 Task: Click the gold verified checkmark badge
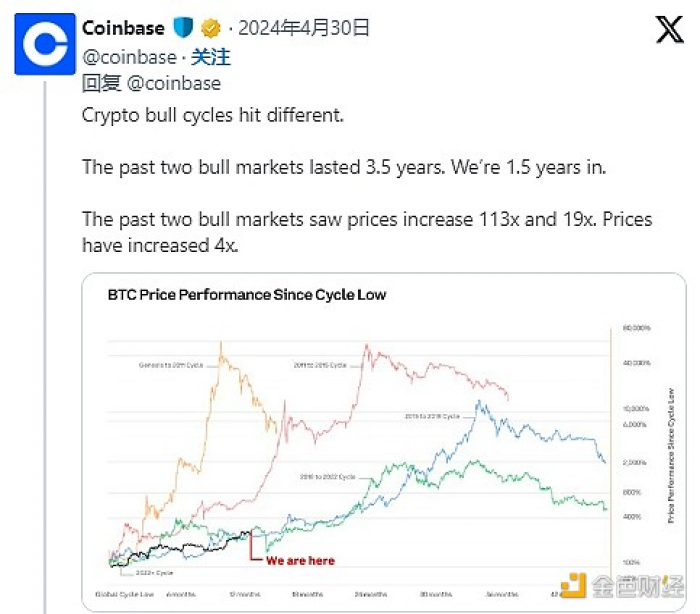click(x=211, y=28)
